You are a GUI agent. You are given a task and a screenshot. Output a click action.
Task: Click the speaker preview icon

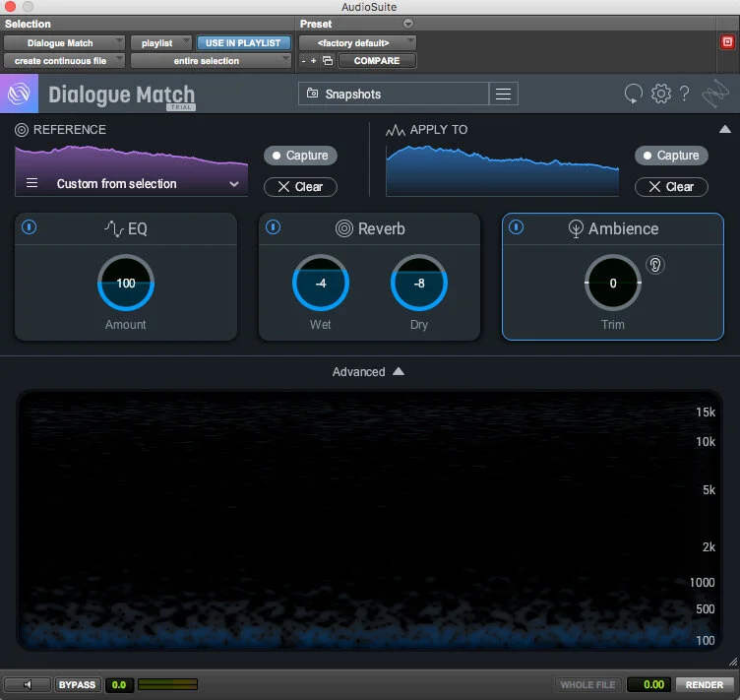(27, 684)
